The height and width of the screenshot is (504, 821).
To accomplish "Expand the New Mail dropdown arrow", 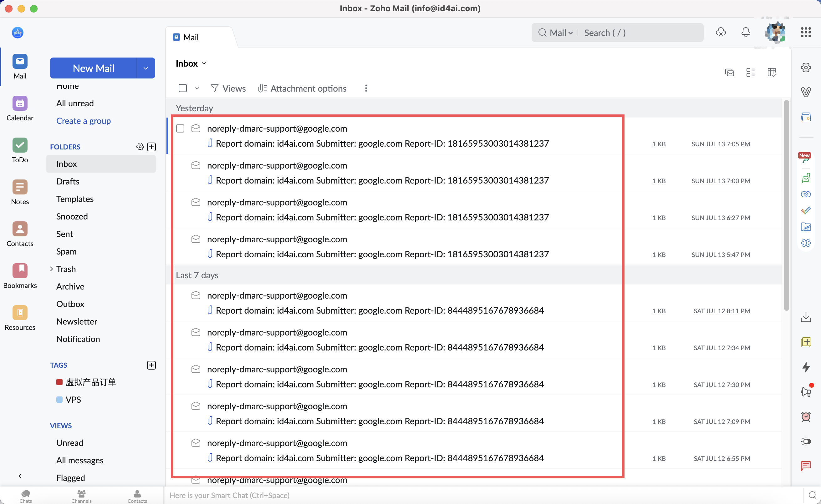I will point(146,68).
